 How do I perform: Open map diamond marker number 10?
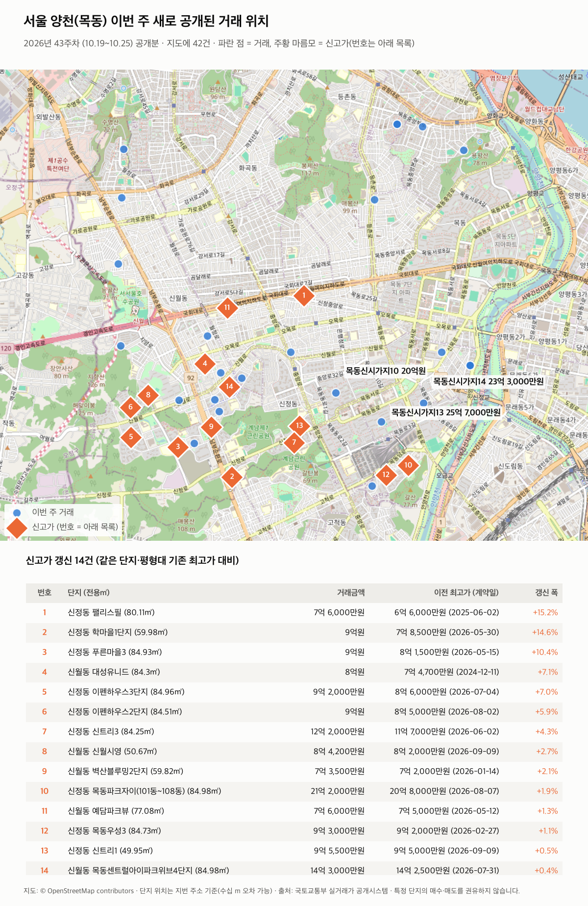[x=408, y=465]
